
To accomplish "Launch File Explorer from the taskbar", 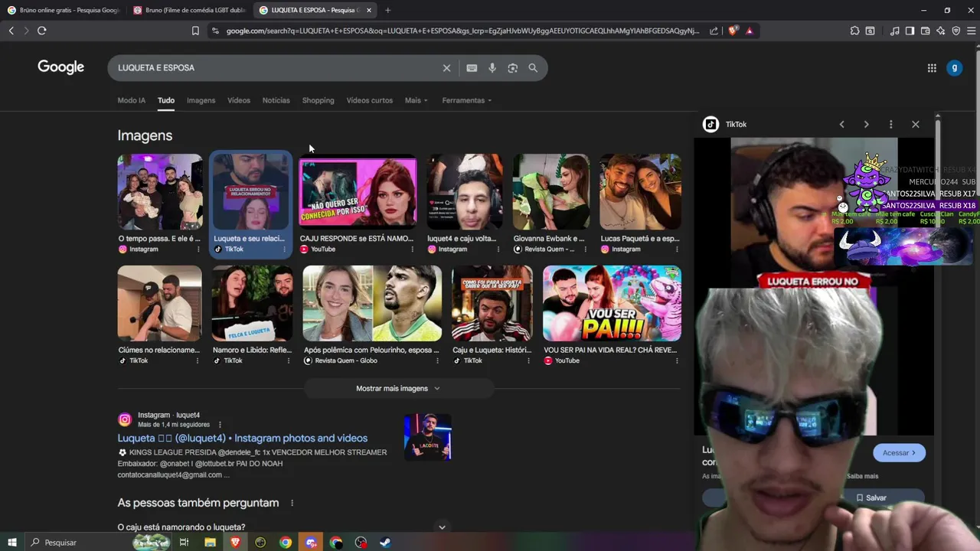I will click(x=210, y=543).
